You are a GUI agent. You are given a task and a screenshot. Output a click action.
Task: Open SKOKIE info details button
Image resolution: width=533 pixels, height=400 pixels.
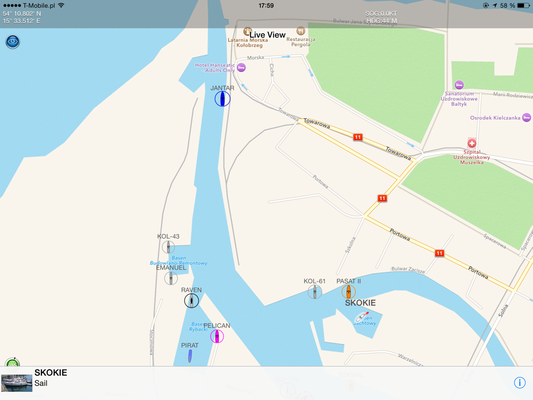[x=519, y=383]
